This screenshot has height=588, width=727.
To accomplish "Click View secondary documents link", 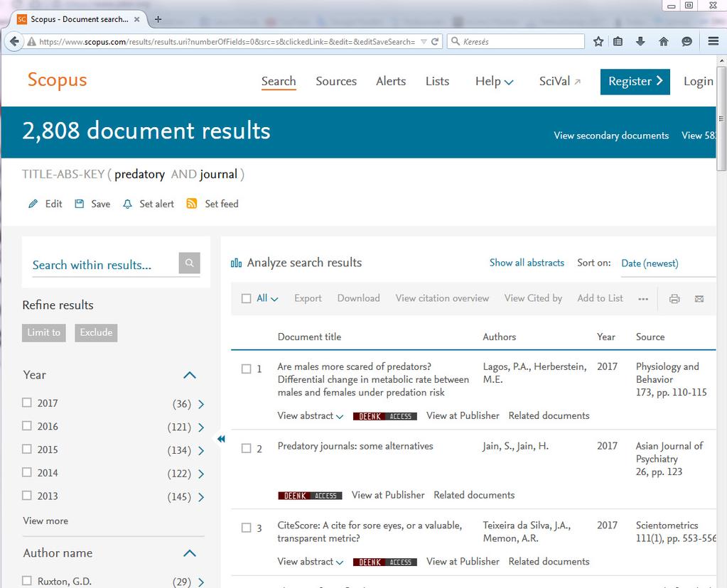I will coord(611,136).
